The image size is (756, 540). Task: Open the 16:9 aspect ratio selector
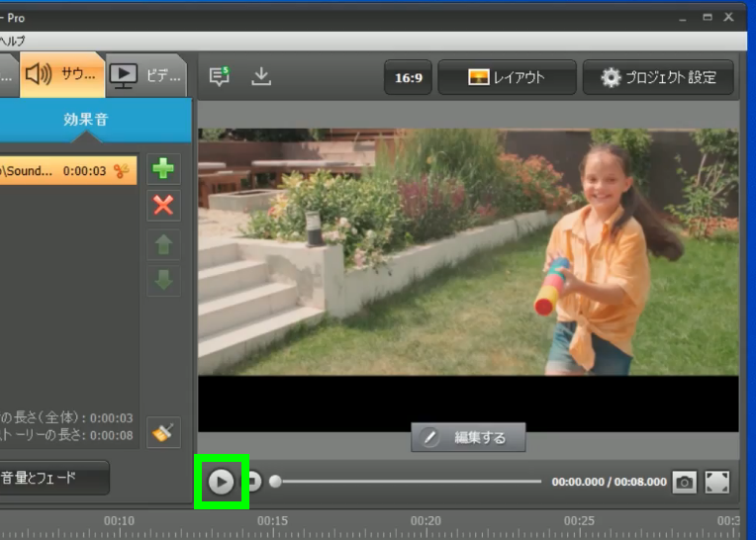point(409,78)
